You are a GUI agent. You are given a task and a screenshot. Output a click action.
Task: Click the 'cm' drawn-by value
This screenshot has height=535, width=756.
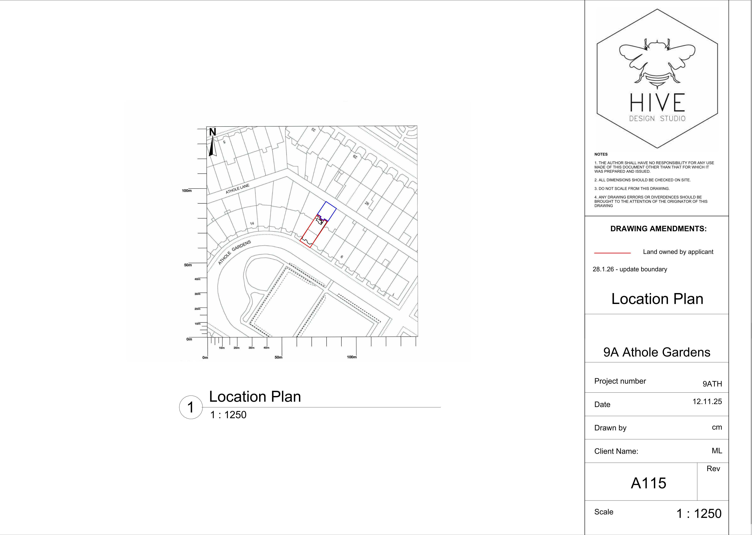(717, 427)
